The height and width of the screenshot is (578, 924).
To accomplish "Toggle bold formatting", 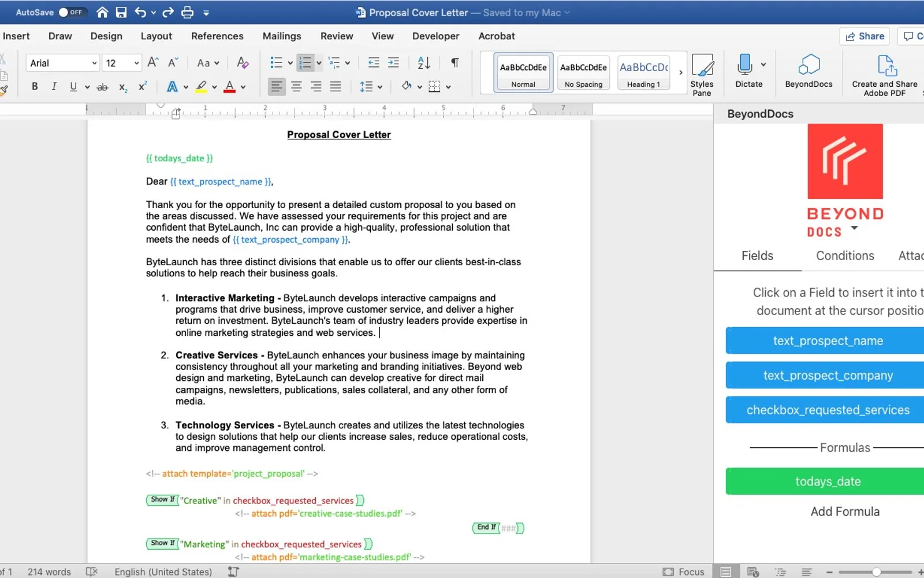I will coord(35,86).
